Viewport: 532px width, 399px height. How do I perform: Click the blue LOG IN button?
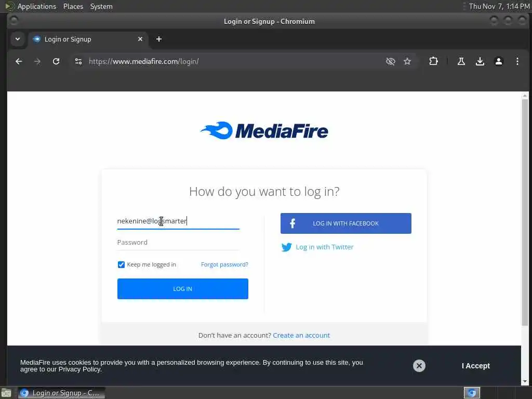click(x=182, y=289)
